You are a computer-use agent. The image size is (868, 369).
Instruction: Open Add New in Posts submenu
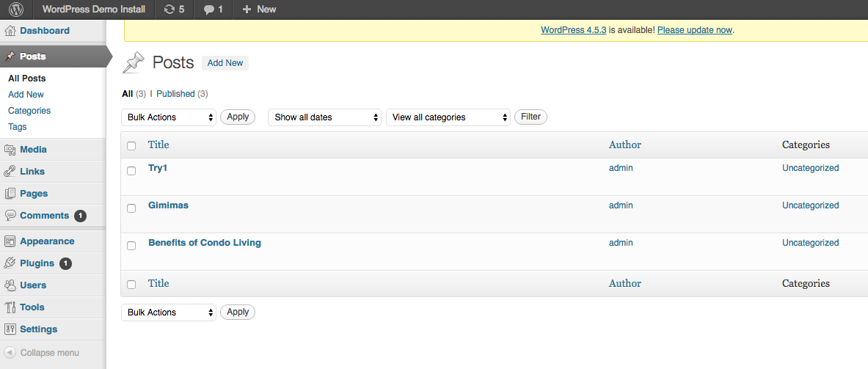26,95
